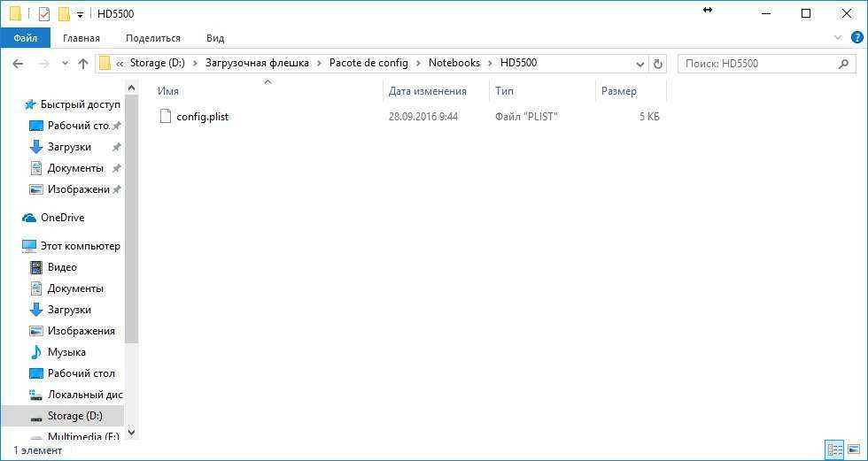Switch to large thumbnails view button
This screenshot has height=461, width=868.
pos(854,449)
